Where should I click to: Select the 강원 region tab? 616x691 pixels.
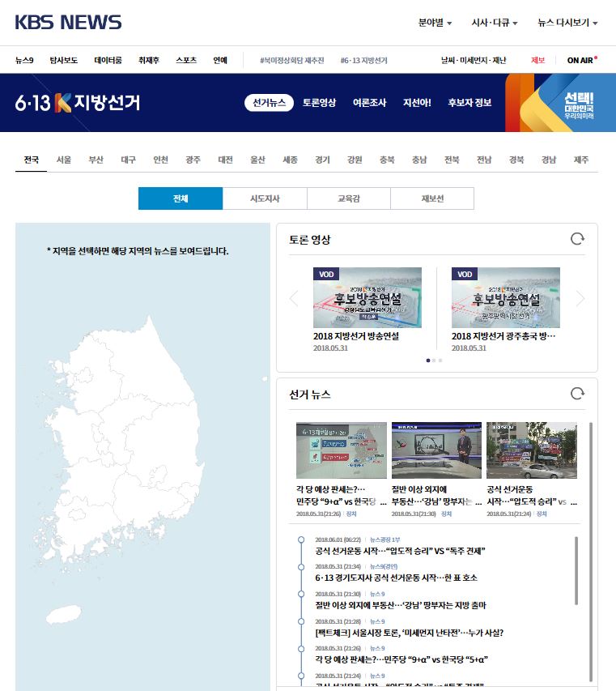pos(355,160)
